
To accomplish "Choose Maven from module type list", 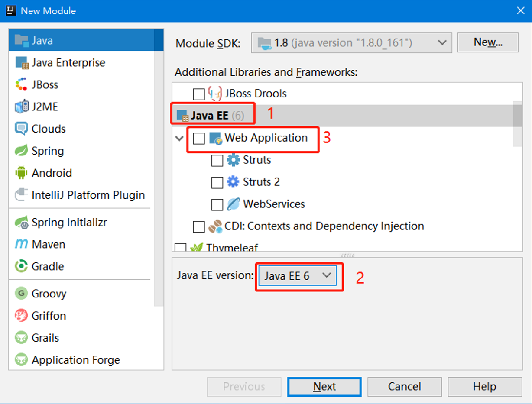I will 81,244.
